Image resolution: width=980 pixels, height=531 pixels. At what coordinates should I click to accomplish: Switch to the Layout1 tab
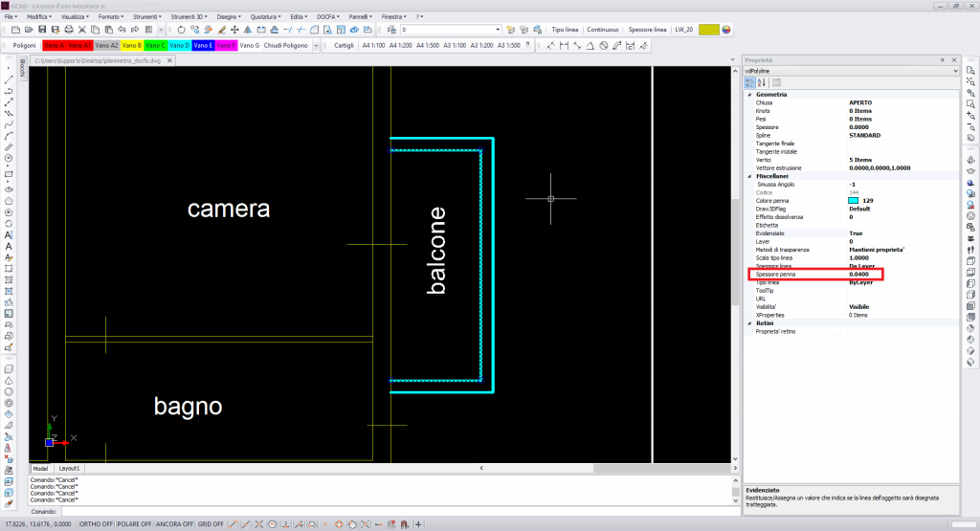pos(69,468)
